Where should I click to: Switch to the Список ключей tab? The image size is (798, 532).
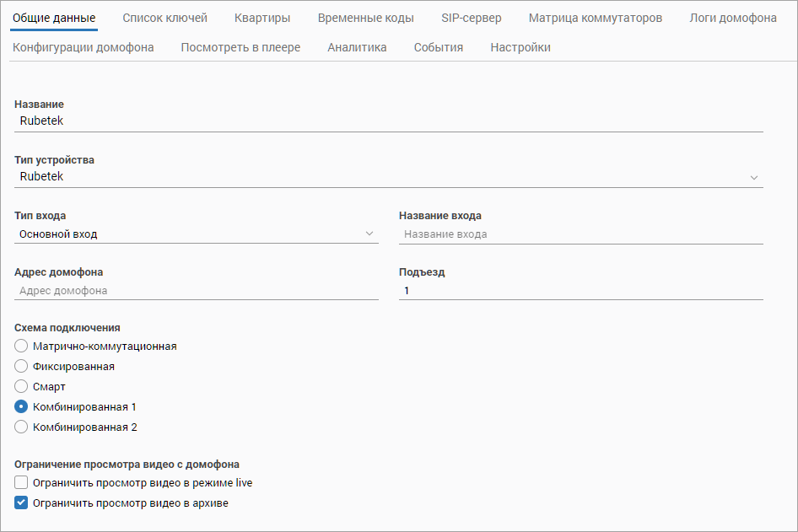pyautogui.click(x=164, y=18)
